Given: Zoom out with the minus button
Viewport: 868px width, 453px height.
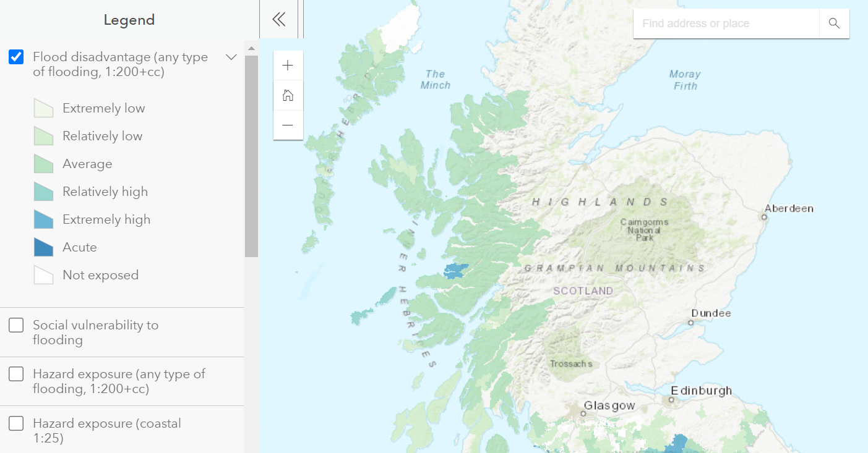Looking at the screenshot, I should (x=288, y=125).
